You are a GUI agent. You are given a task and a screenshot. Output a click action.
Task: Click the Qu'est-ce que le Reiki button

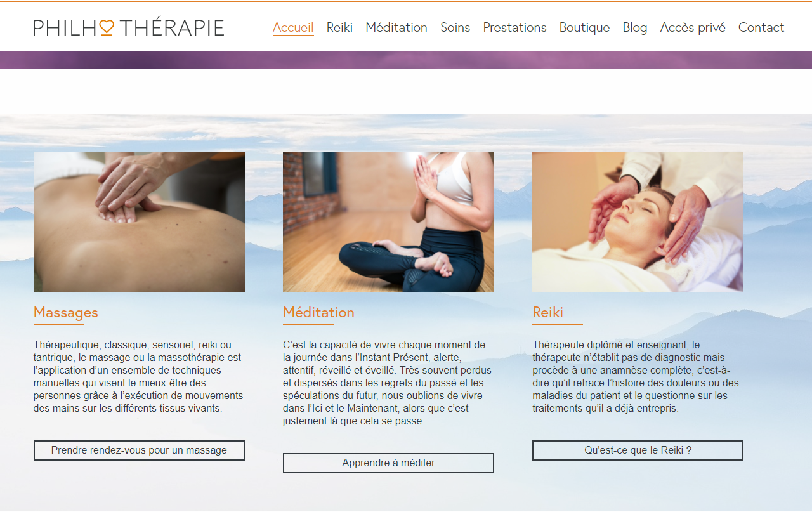coord(638,450)
